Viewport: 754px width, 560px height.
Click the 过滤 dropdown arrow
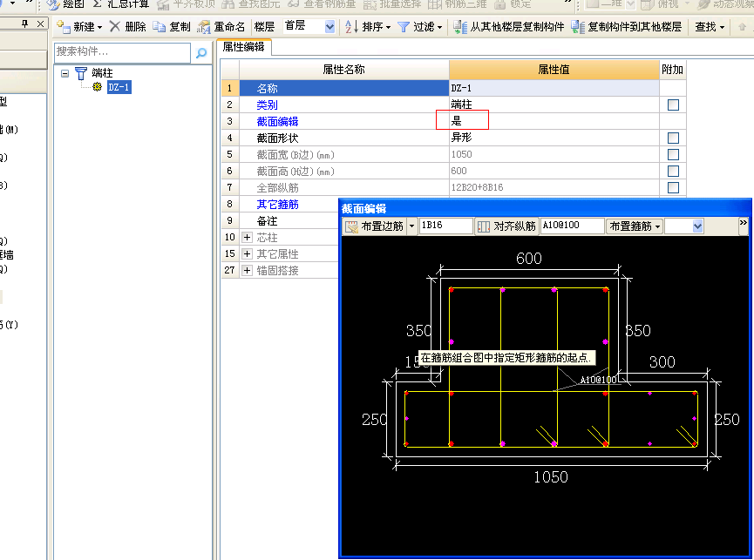click(x=440, y=27)
